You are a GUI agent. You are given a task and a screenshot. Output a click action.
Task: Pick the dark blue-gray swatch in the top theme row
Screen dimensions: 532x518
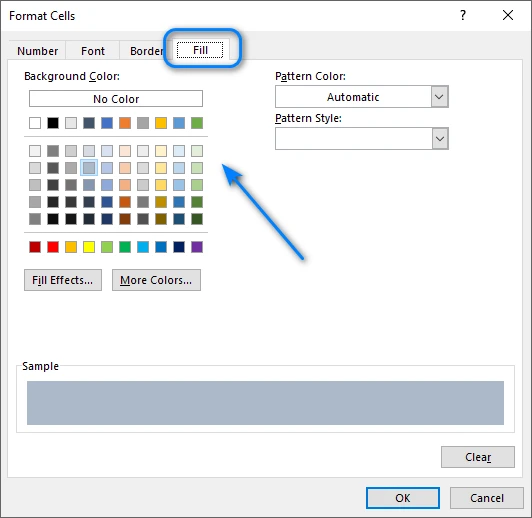(x=89, y=123)
